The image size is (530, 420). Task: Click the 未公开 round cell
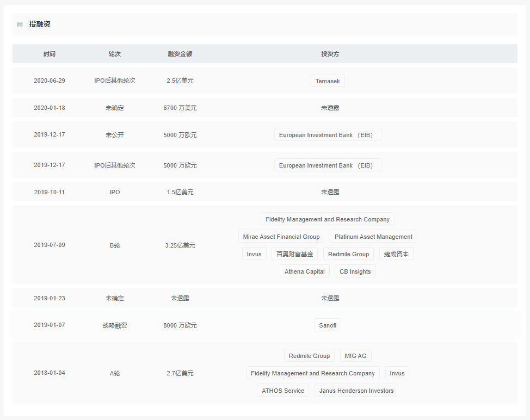coord(115,134)
